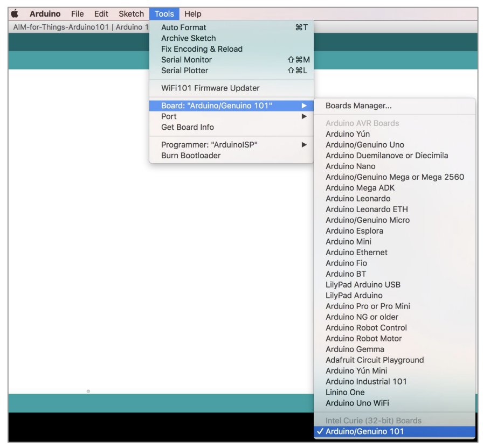Screen dimensions: 483x448
Task: Select the Linino One board
Action: click(395, 393)
